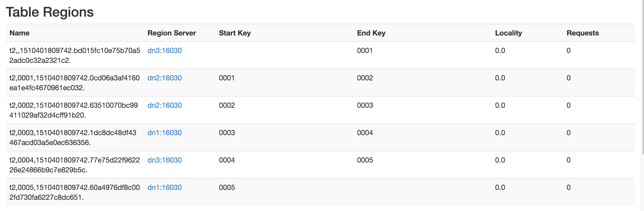This screenshot has width=644, height=211.
Task: Click Locality value in the t2,0005 region row
Action: (500, 187)
